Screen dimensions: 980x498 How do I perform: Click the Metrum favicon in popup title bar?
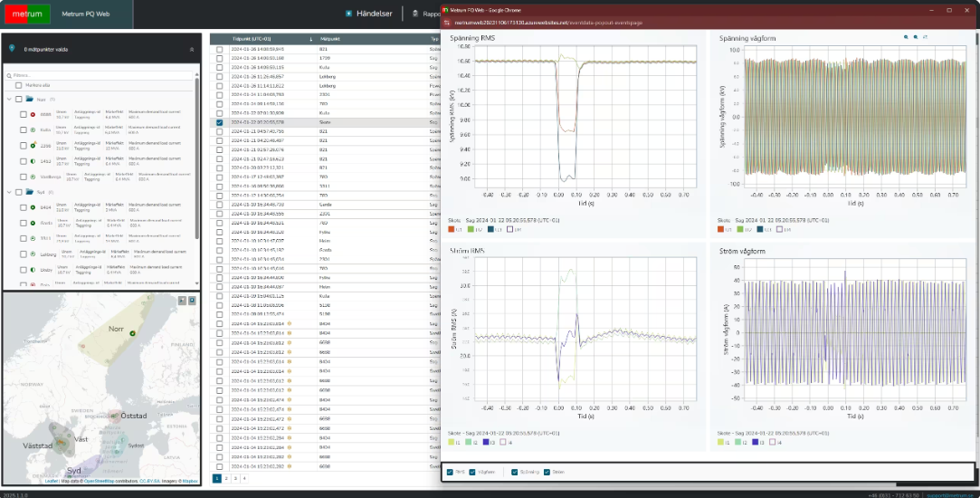tap(445, 10)
